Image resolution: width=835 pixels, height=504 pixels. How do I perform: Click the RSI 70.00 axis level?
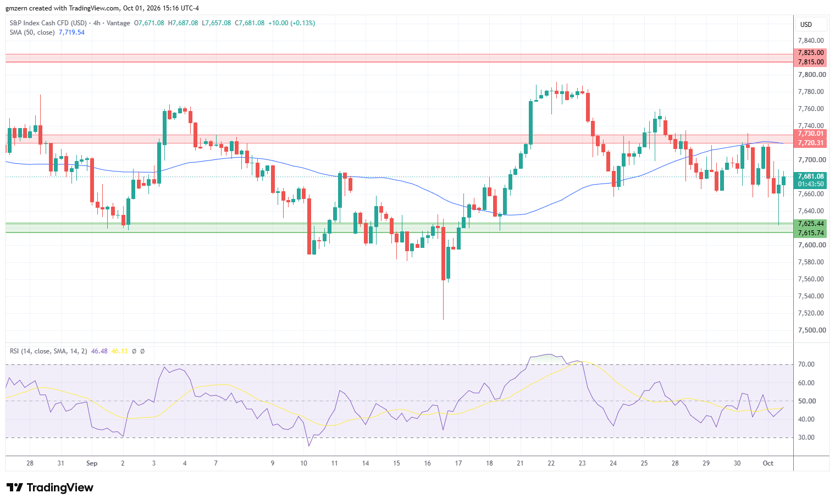pyautogui.click(x=806, y=364)
